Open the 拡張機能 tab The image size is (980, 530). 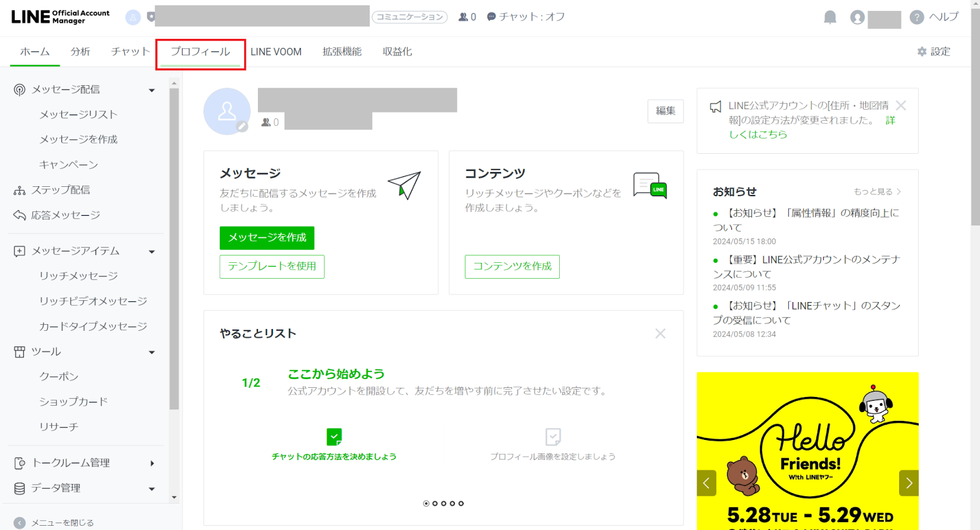[x=342, y=52]
